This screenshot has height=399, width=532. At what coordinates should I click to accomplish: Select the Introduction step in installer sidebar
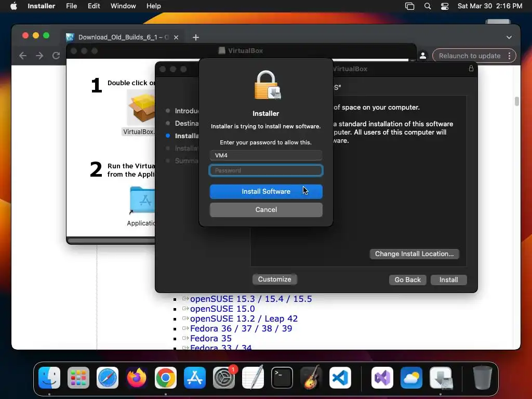tap(187, 111)
